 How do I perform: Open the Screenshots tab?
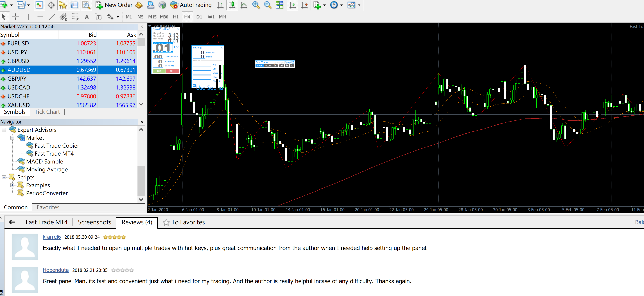click(94, 222)
